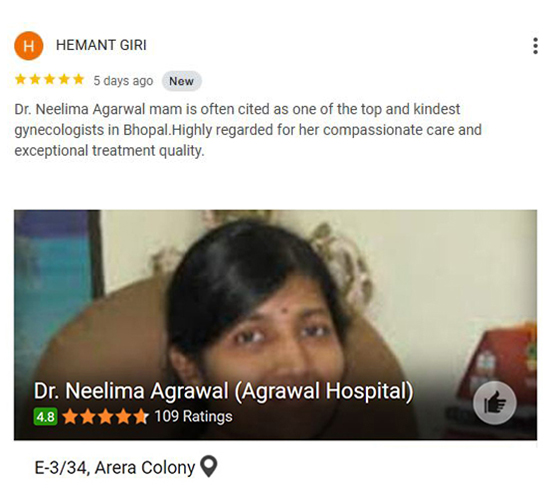The height and width of the screenshot is (490, 555).
Task: Click the thumbs-up like button on photo
Action: click(494, 403)
